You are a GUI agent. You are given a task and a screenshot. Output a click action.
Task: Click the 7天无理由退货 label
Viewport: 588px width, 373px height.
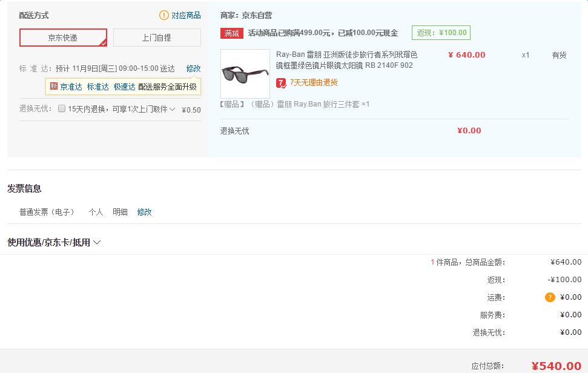(x=314, y=82)
